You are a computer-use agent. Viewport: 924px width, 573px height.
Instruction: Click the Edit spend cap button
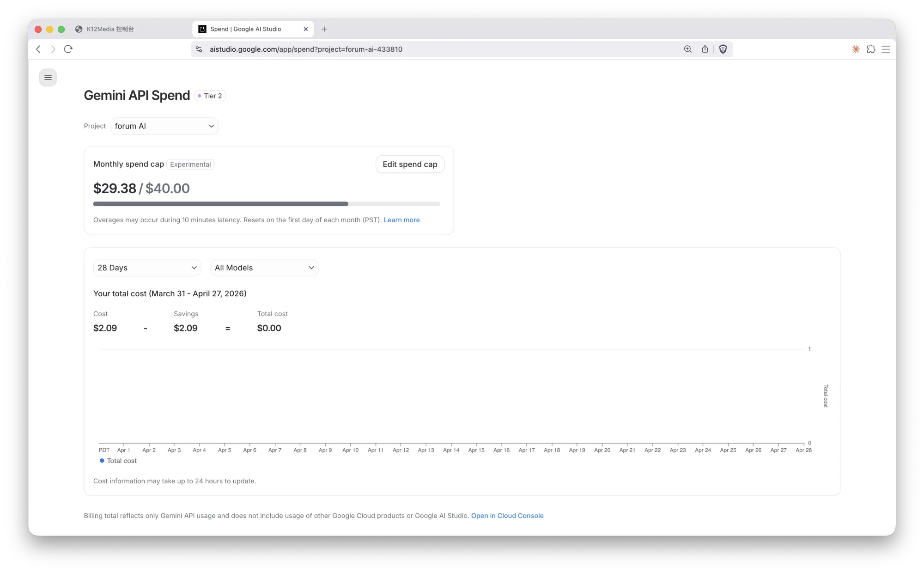point(410,164)
